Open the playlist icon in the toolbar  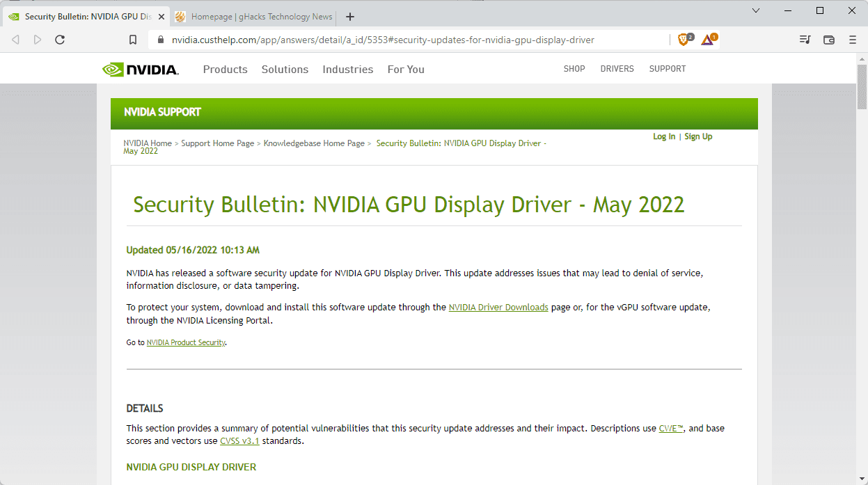point(805,40)
